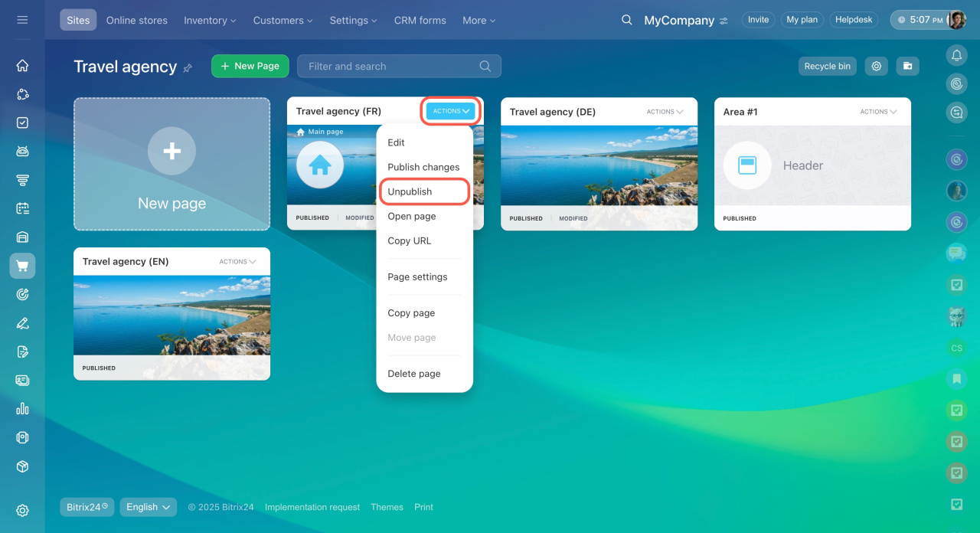Click the home icon in the left sidebar

point(22,66)
